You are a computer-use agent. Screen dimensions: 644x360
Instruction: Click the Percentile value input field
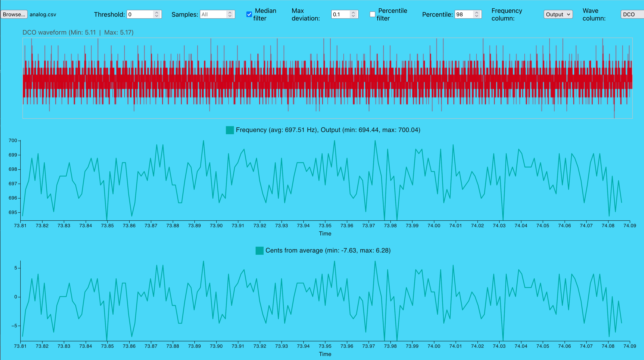463,14
